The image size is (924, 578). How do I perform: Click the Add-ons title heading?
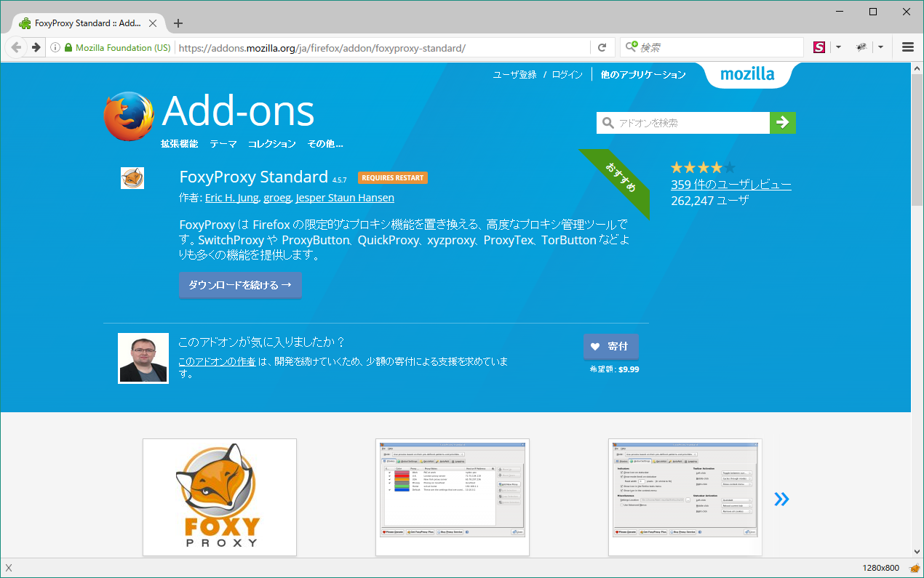point(238,111)
